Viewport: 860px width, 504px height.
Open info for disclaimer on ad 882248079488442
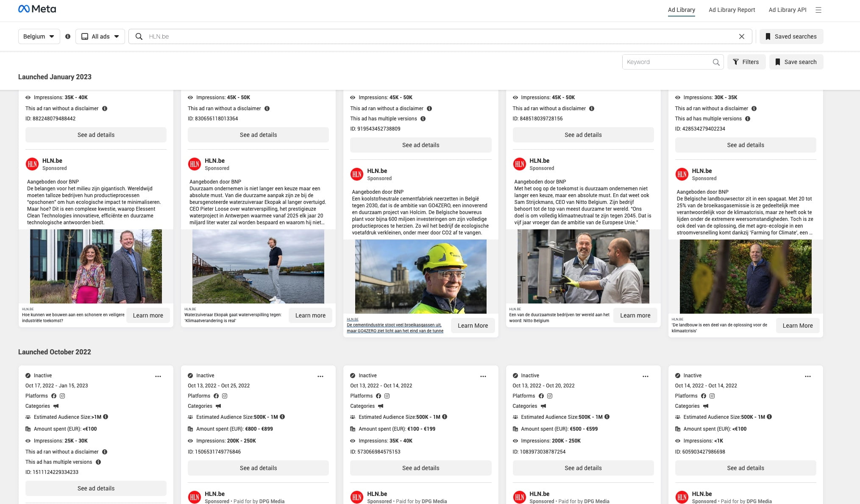tap(105, 109)
